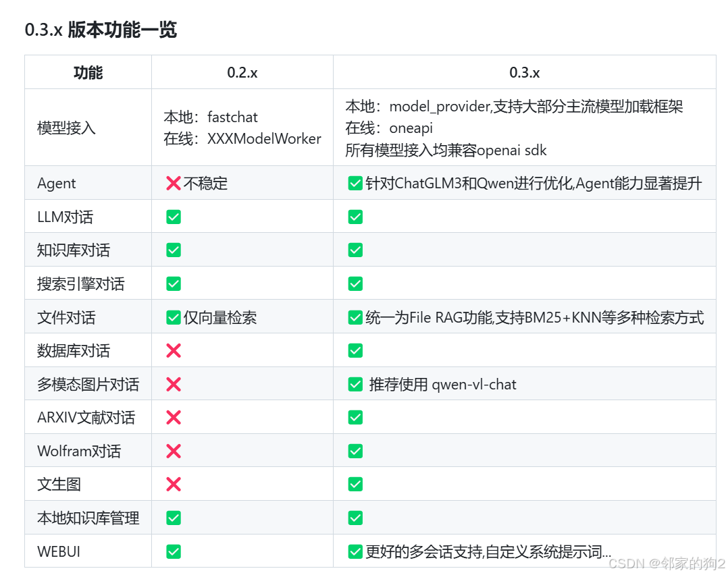Click the red cross in 文生图 row
The height and width of the screenshot is (575, 728).
[x=174, y=485]
